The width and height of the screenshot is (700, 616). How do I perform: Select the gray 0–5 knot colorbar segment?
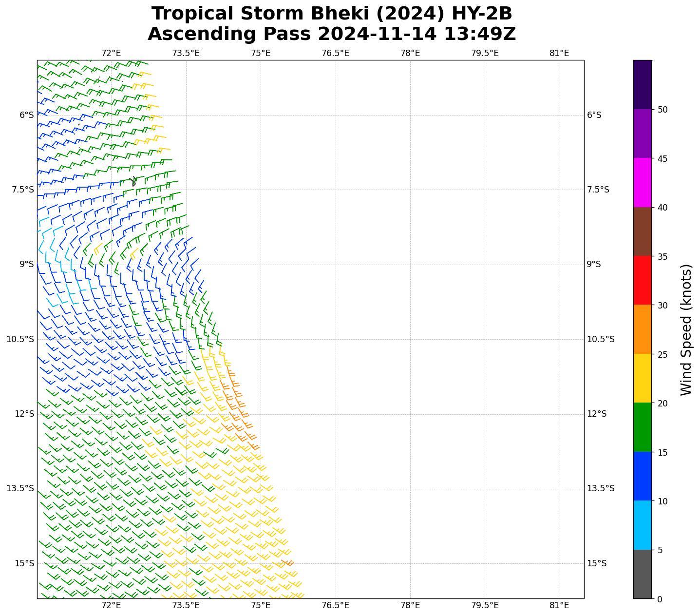(642, 574)
